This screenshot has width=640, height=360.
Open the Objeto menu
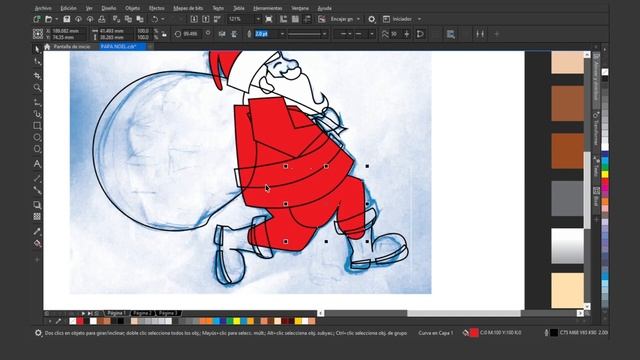click(132, 8)
